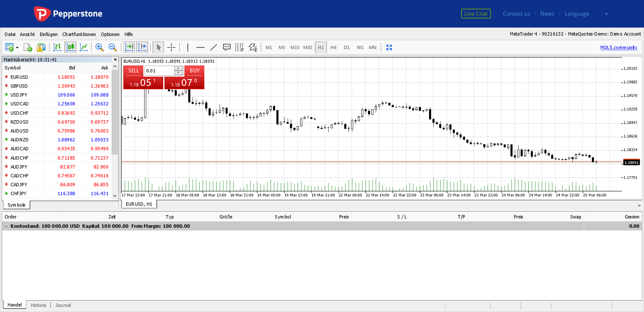Open the New Chart dropdown arrow
Image resolution: width=644 pixels, height=312 pixels.
(16, 47)
